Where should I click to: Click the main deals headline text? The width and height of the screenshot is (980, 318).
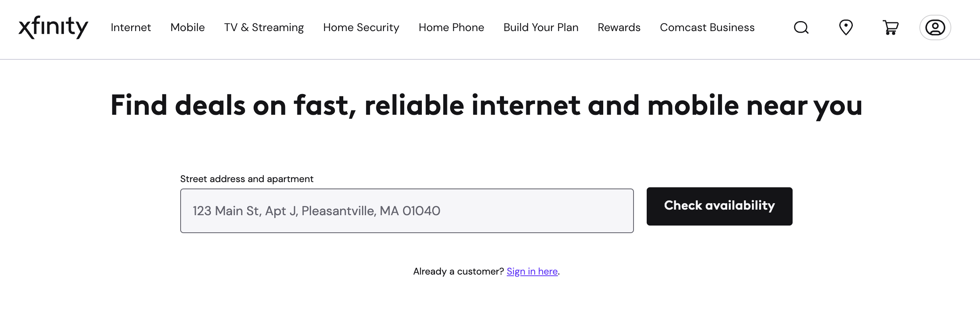click(486, 105)
